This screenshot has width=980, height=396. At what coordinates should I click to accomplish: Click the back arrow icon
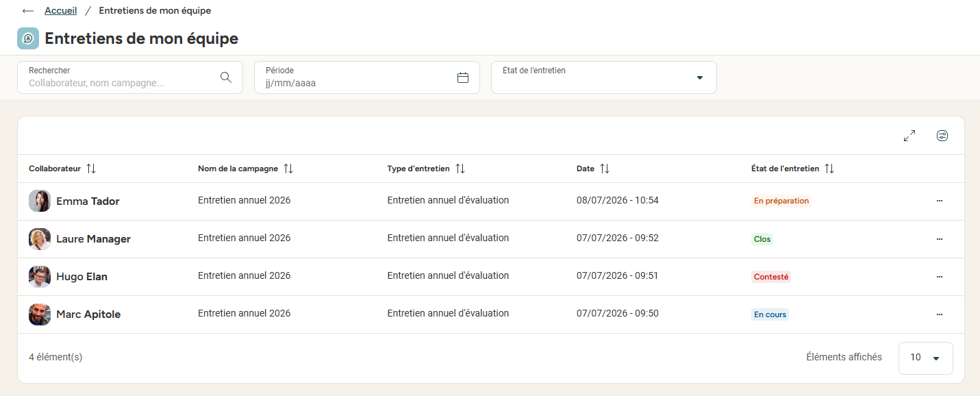pyautogui.click(x=28, y=11)
